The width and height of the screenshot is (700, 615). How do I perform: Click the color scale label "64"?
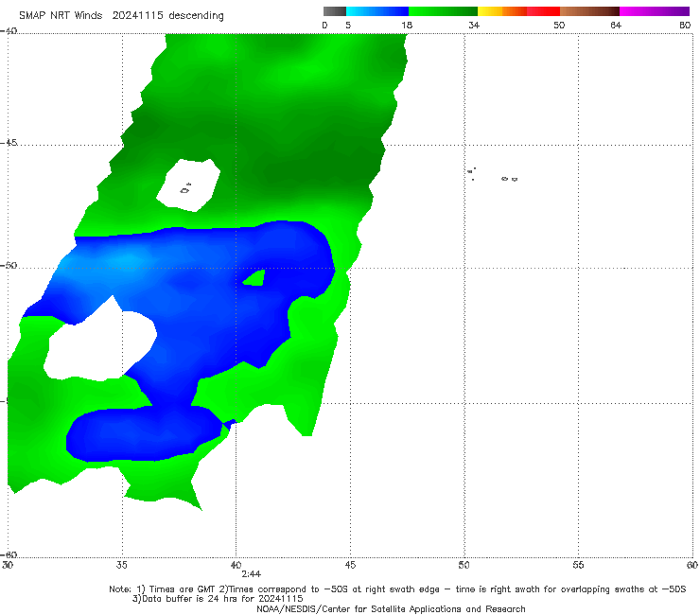(616, 25)
